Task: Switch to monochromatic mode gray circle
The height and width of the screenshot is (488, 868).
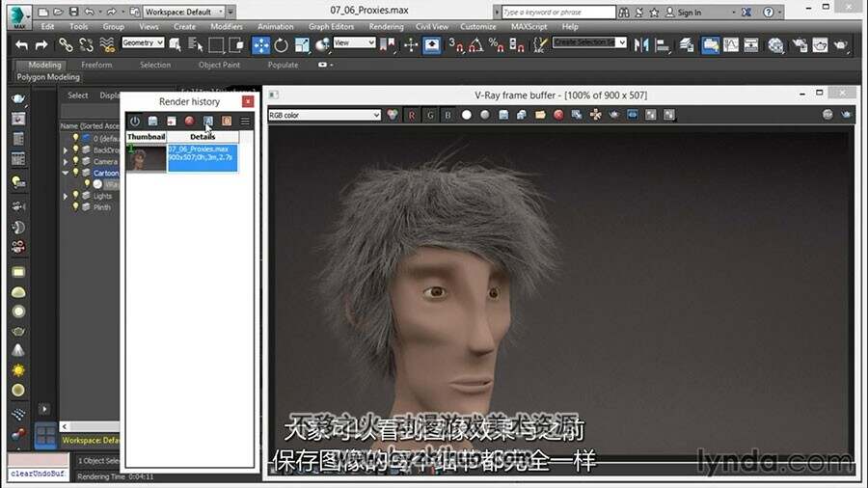Action: tap(485, 115)
